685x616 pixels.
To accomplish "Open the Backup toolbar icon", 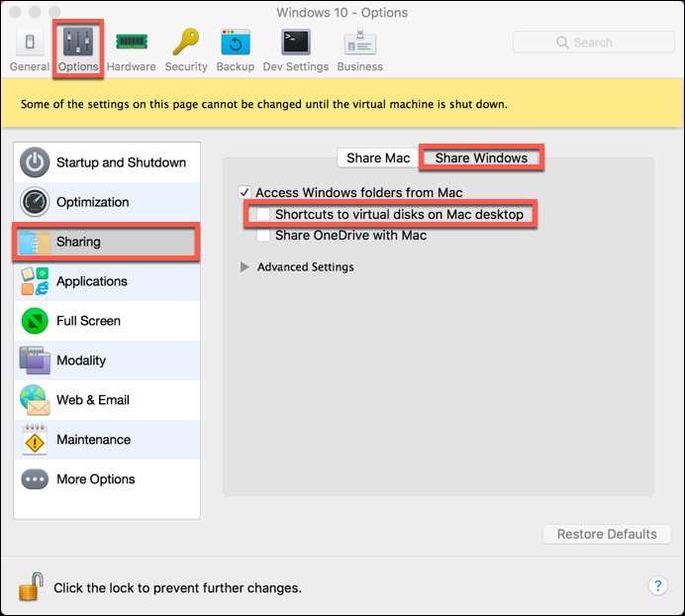I will [x=236, y=42].
